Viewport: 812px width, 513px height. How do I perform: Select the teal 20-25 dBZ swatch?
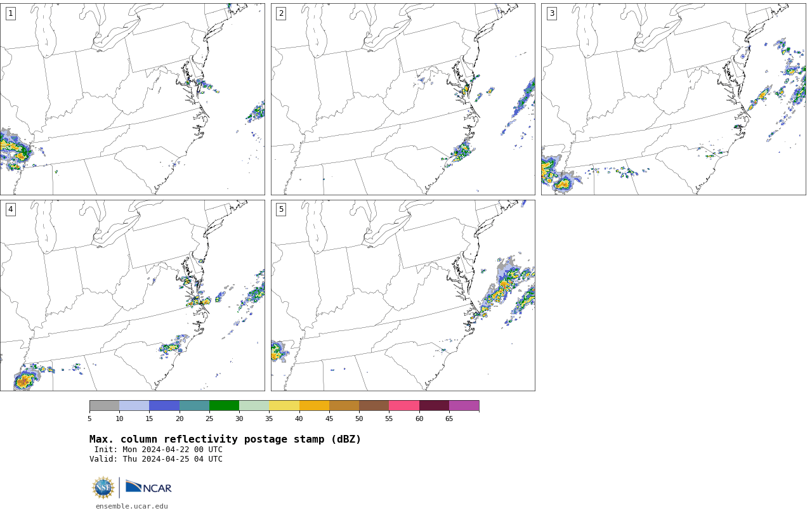pos(194,406)
